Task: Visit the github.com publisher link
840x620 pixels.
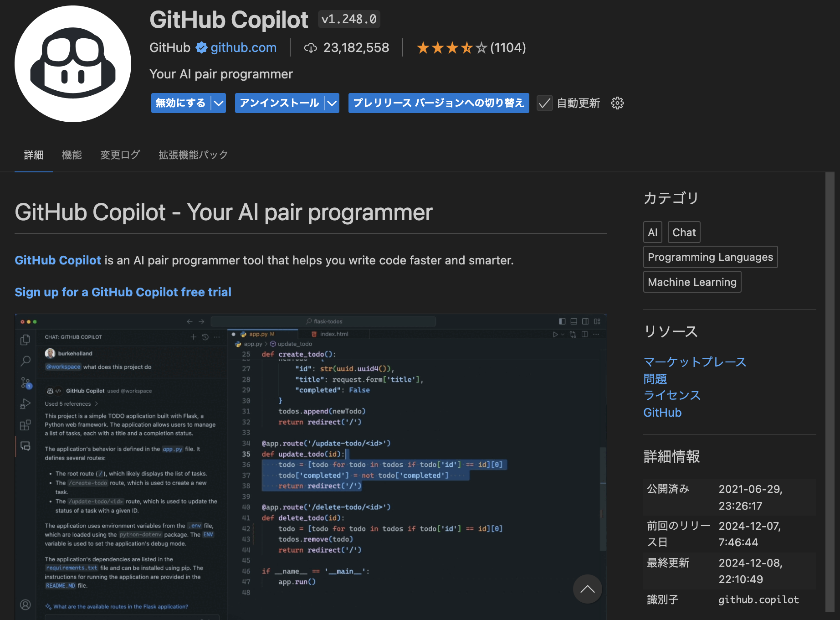Action: tap(243, 47)
